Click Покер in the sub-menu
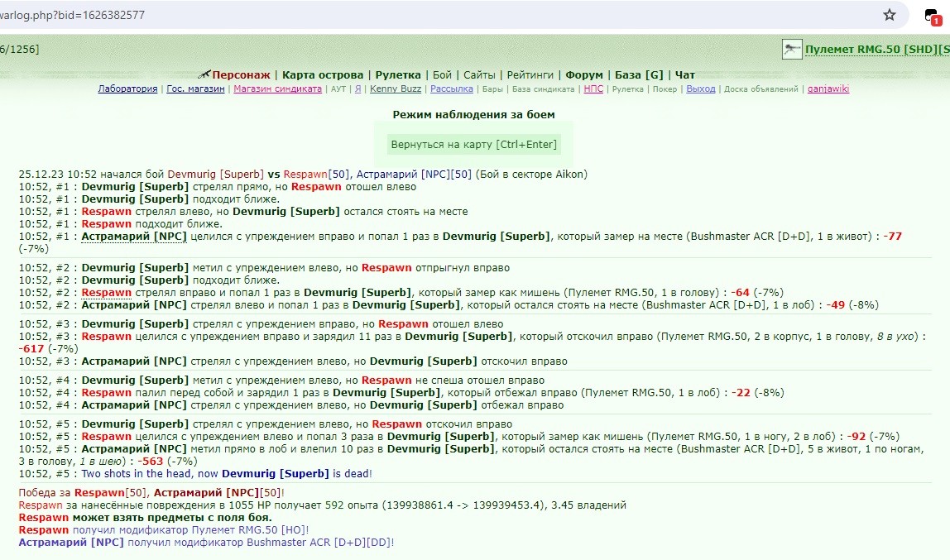 tap(664, 89)
